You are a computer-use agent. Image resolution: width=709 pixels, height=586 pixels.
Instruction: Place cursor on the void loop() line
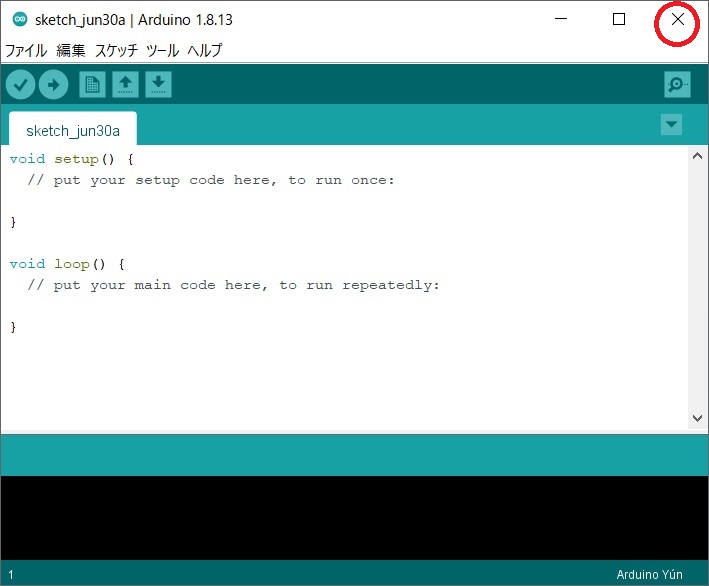point(67,264)
